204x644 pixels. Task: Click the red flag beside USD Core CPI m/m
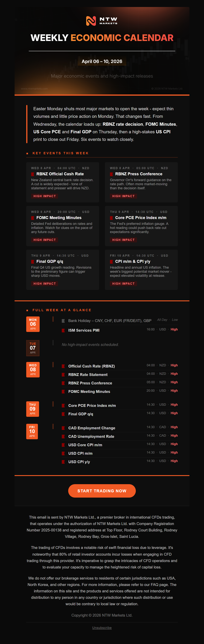63,445
